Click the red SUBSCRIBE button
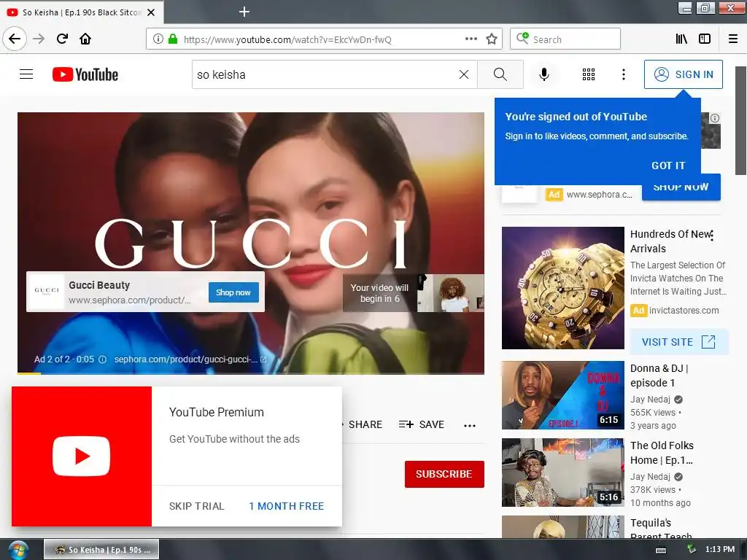 pyautogui.click(x=444, y=474)
